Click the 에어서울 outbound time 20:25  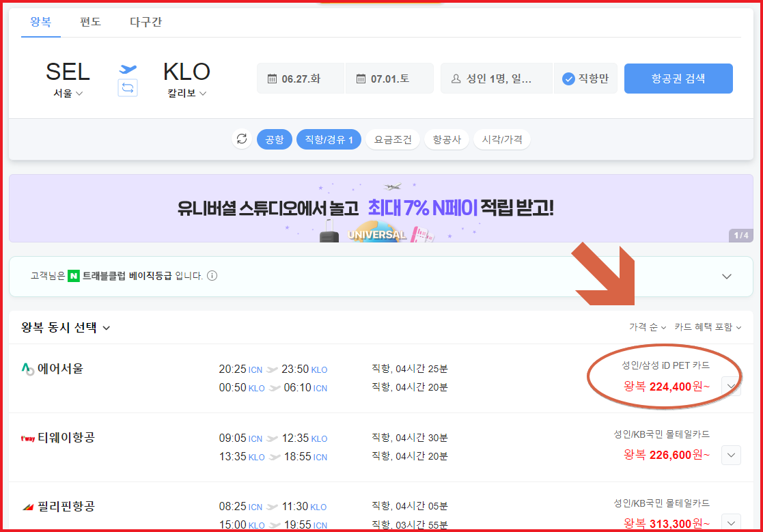233,369
